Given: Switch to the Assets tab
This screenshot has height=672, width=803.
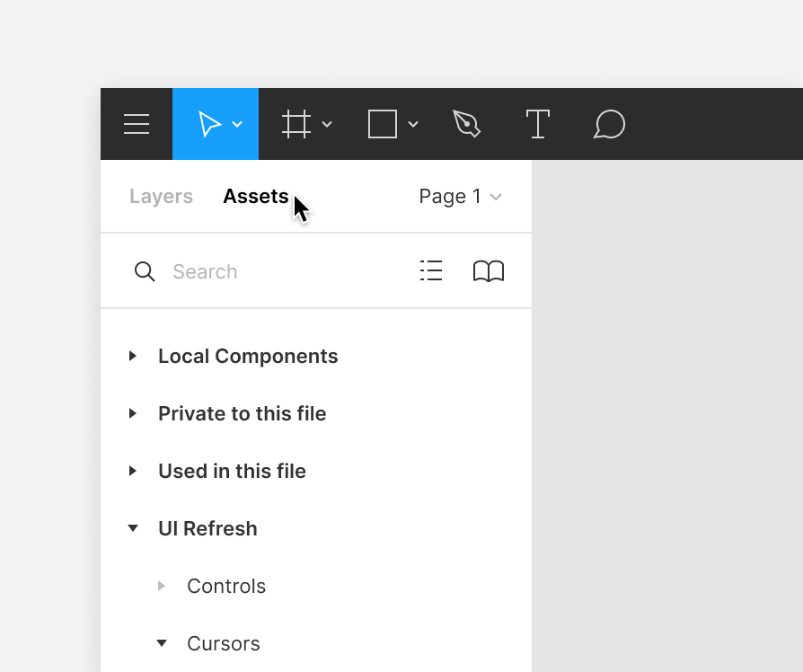Looking at the screenshot, I should (x=256, y=197).
